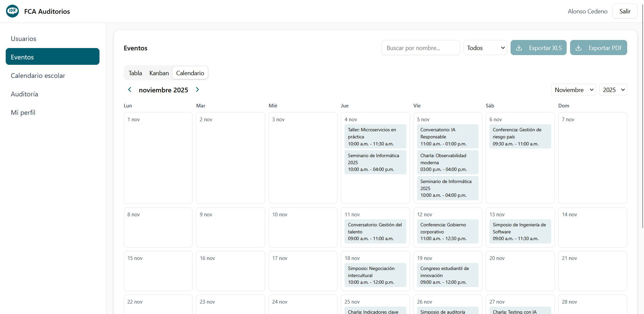Open Eventos in the sidebar
This screenshot has height=314, width=644.
tap(52, 56)
